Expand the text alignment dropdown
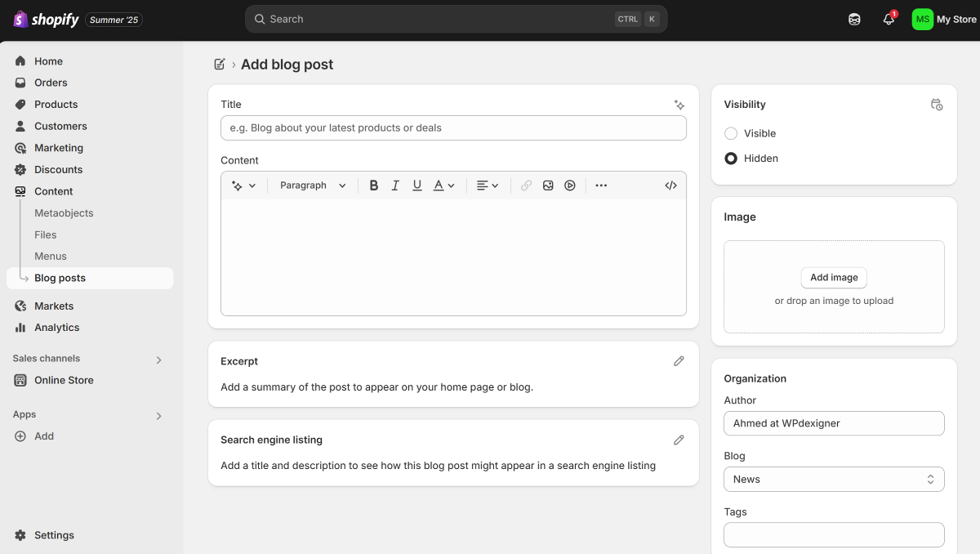 (x=488, y=185)
